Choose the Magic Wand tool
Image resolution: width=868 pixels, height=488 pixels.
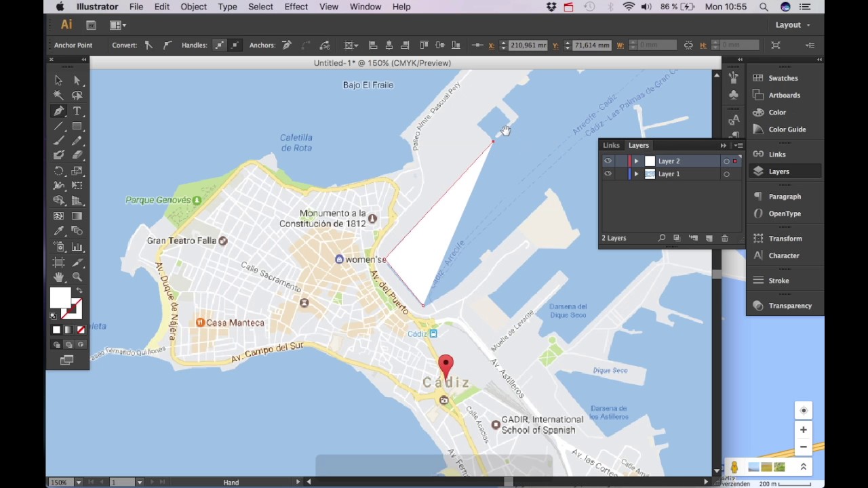coord(59,96)
